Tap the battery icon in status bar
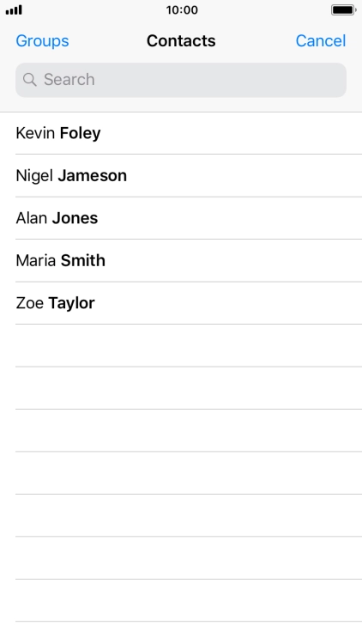 click(x=344, y=9)
